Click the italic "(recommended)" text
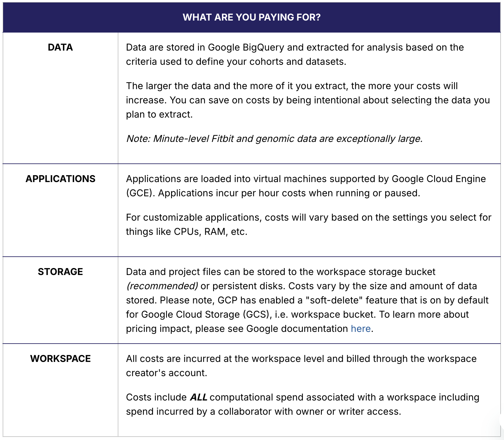Screen dimensions: 504x440 coord(162,286)
